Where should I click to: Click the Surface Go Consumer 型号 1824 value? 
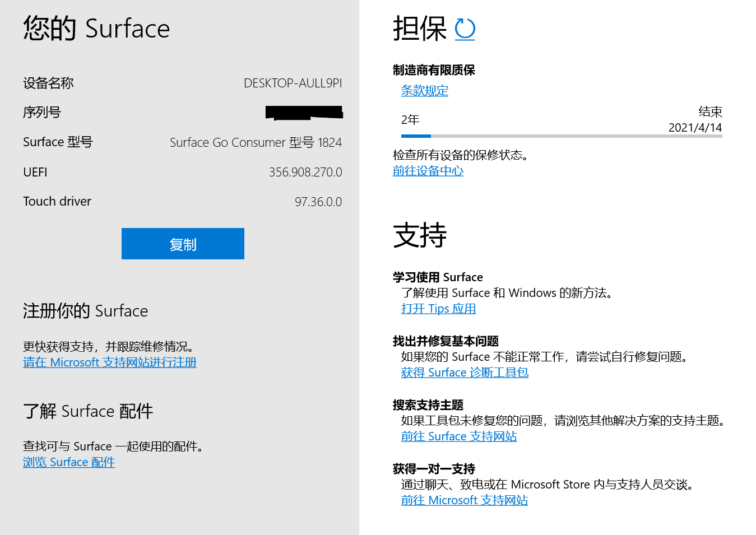point(256,142)
